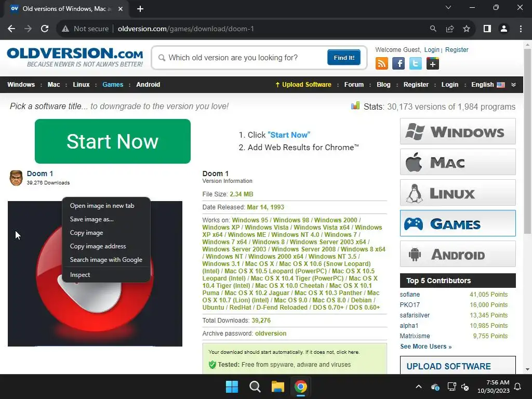Click the OldVersion.com logo

(75, 57)
